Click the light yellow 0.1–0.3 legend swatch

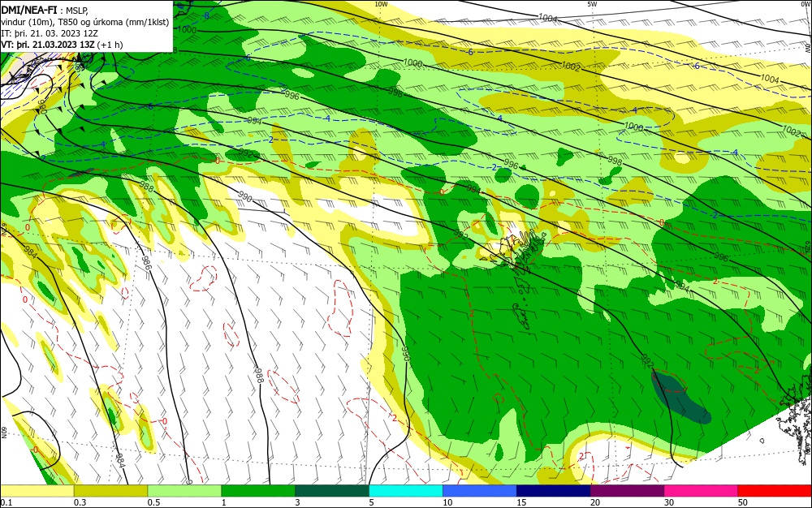click(x=37, y=491)
